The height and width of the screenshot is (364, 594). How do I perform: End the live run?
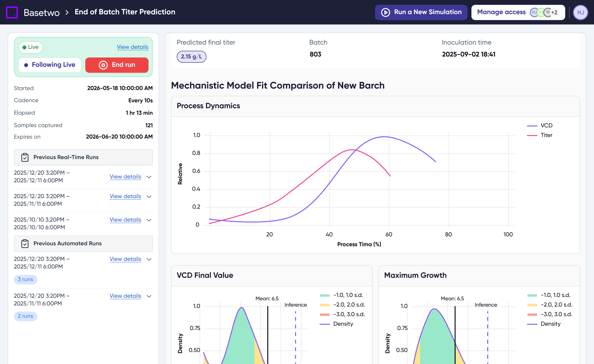[x=117, y=65]
